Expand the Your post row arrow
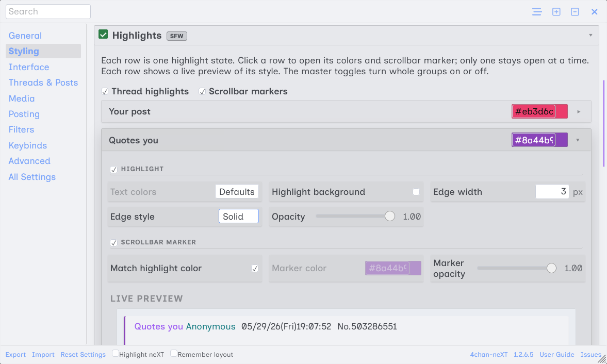607x364 pixels. (579, 111)
